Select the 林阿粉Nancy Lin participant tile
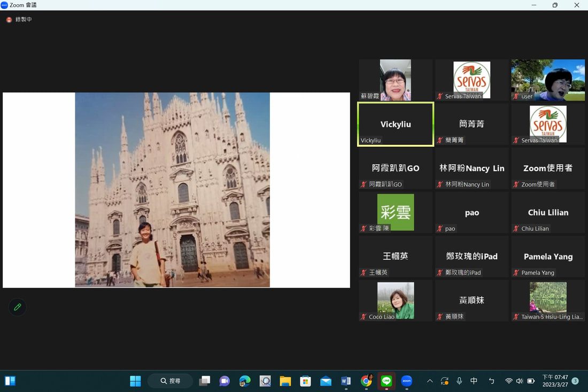The height and width of the screenshot is (392, 588). tap(472, 168)
